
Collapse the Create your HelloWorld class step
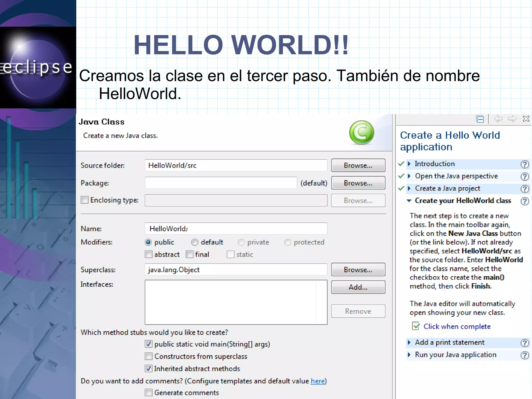[x=409, y=201]
